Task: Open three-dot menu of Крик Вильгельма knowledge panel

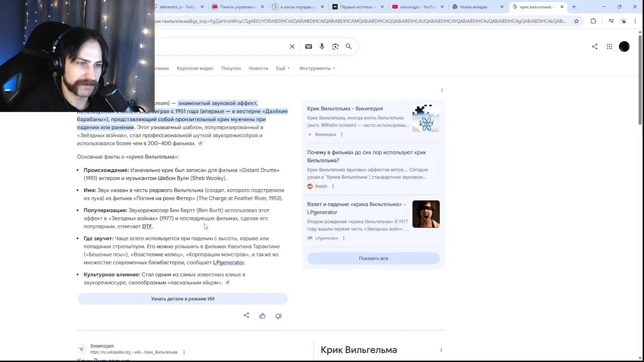Action: pyautogui.click(x=441, y=350)
